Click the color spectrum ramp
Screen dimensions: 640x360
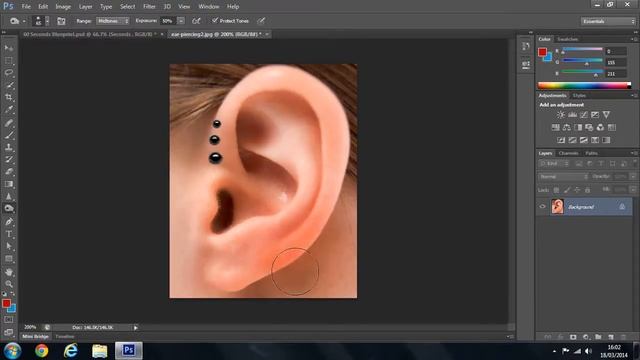(584, 85)
